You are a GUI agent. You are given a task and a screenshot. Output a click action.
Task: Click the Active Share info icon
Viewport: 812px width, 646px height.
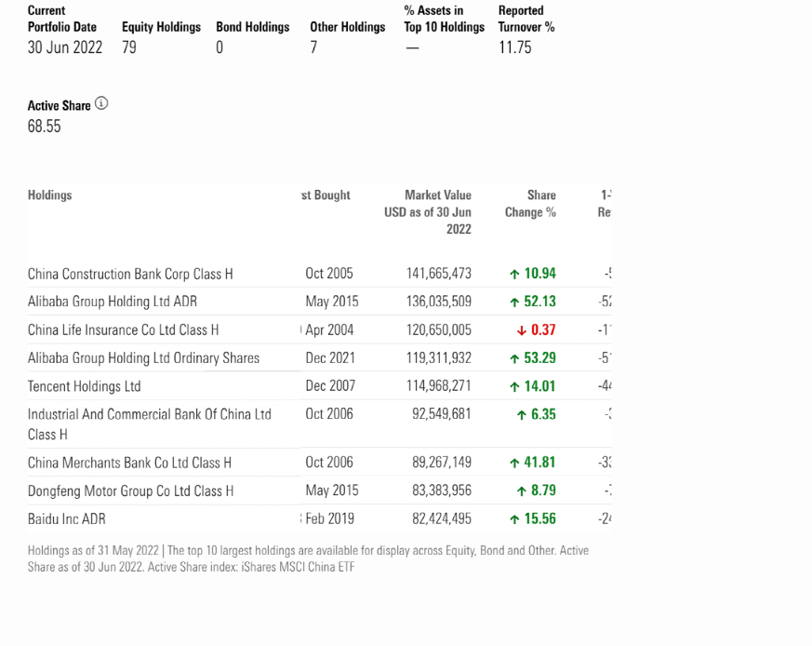tap(101, 103)
